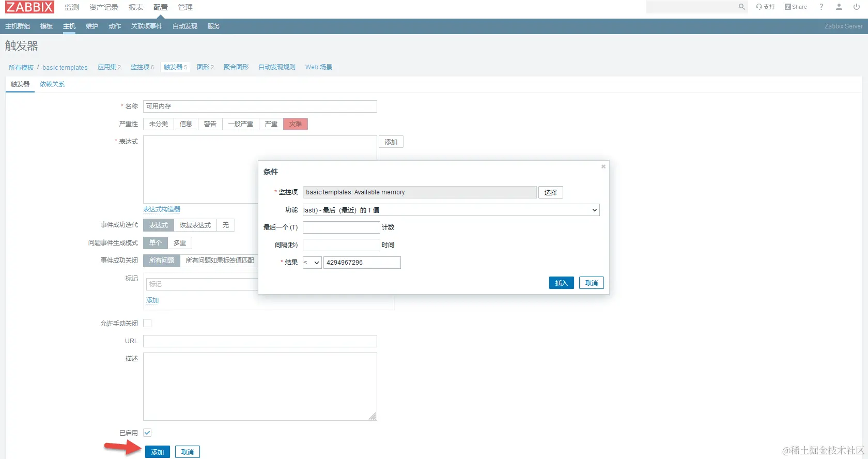Switch to the 依赖关系 tab
The width and height of the screenshot is (868, 459).
click(52, 84)
